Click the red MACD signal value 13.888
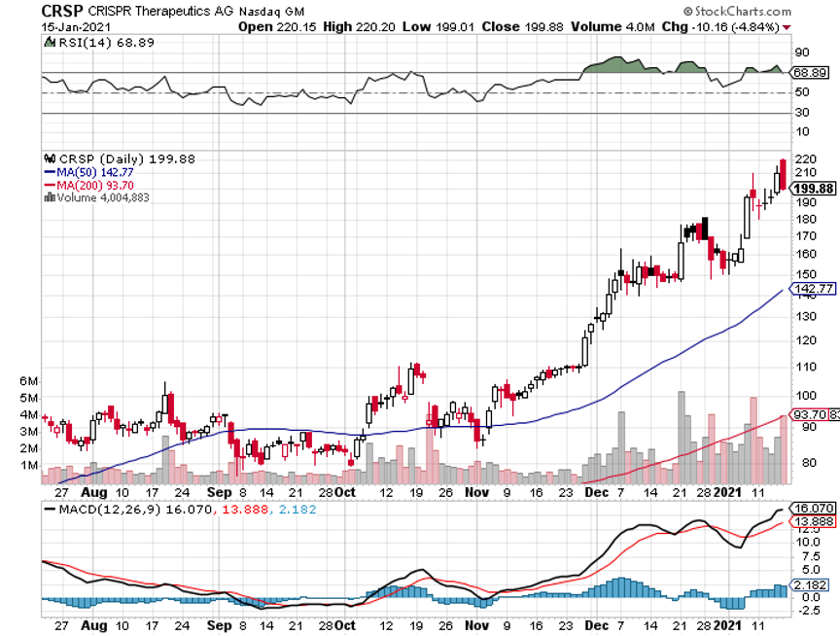Screen dimensions: 840x636 click(x=245, y=510)
